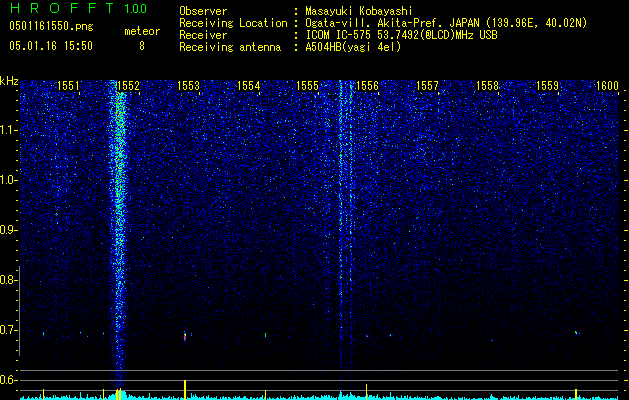
Task: Click the 1553 time axis label
Action: pos(188,85)
